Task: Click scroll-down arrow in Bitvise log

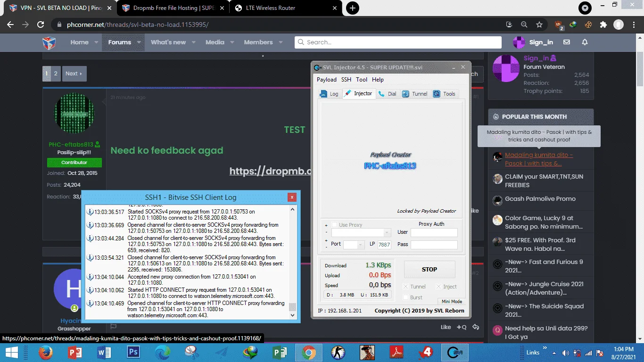Action: (x=293, y=315)
